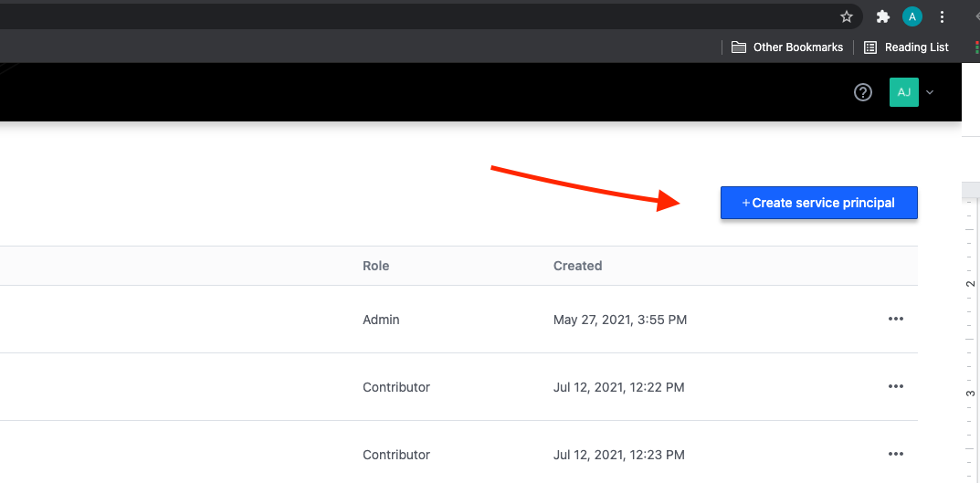Open the Chrome extensions puzzle icon
The image size is (980, 483).
pyautogui.click(x=882, y=16)
